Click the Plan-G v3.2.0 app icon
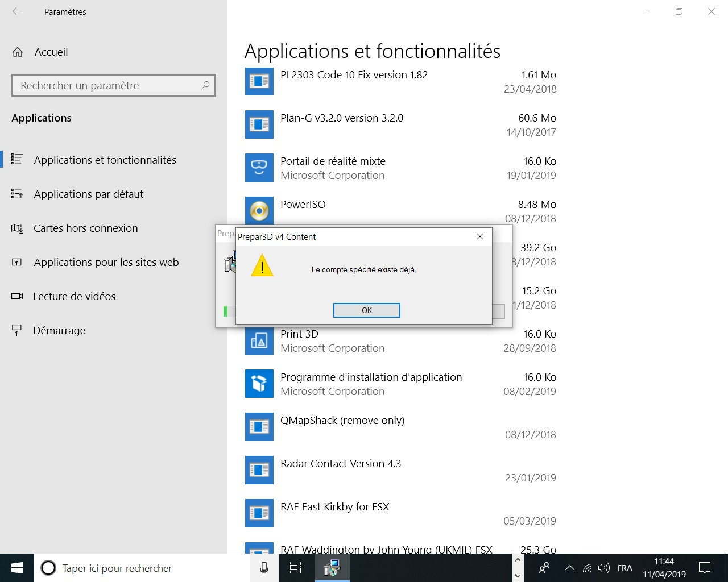The width and height of the screenshot is (728, 582). 259,124
